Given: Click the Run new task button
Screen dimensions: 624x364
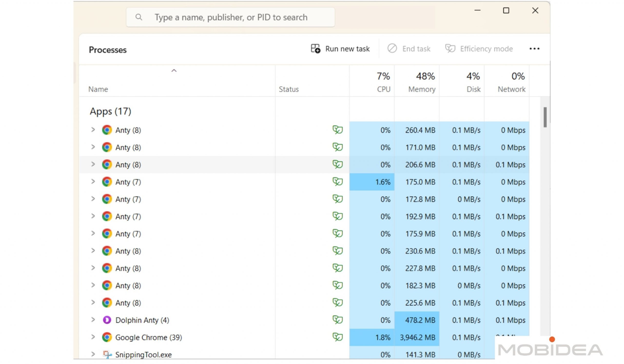Looking at the screenshot, I should point(340,49).
